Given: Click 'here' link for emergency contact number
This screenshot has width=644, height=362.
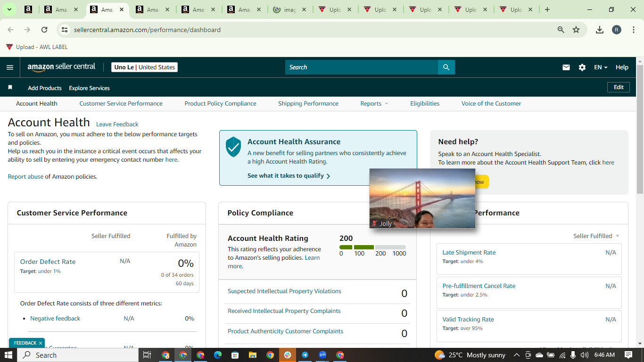Looking at the screenshot, I should 171,160.
